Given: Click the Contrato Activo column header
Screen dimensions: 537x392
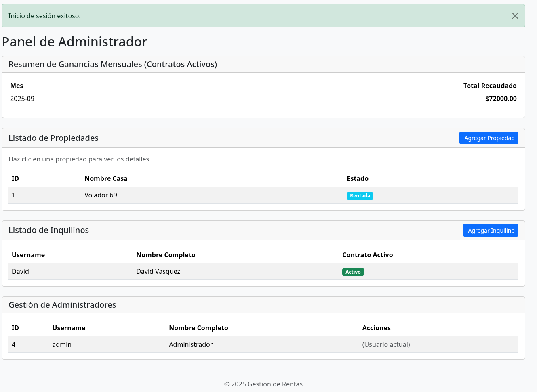Looking at the screenshot, I should pyautogui.click(x=367, y=255).
